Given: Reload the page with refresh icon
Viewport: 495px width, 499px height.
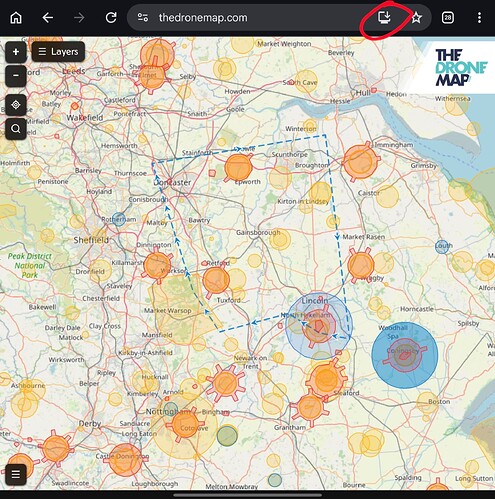Looking at the screenshot, I should coord(111,18).
